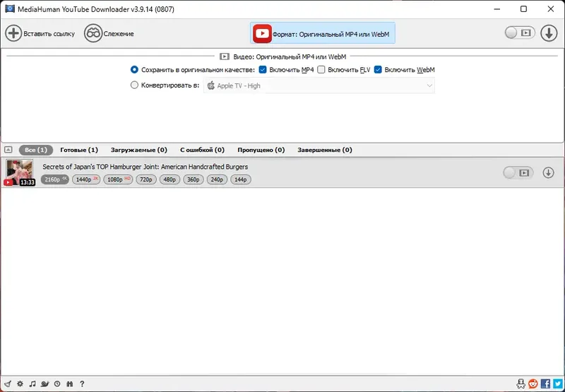Select 240p quality
This screenshot has width=565, height=392.
(x=217, y=179)
